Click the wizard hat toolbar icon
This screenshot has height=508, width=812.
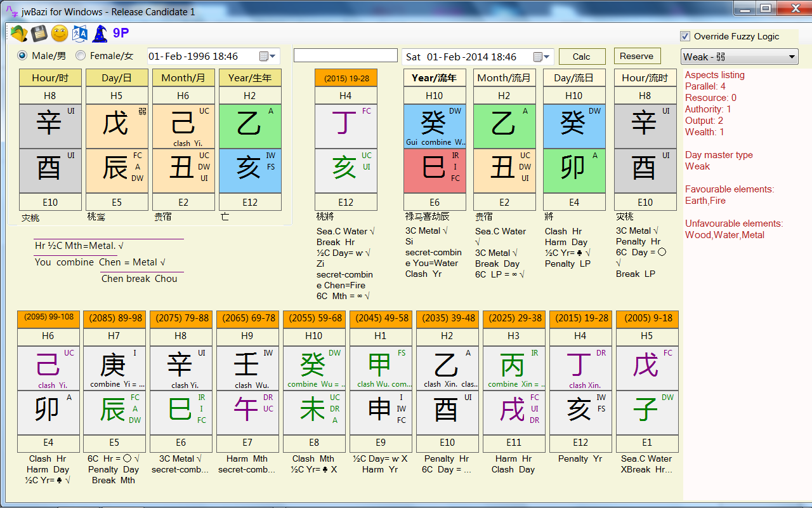99,33
